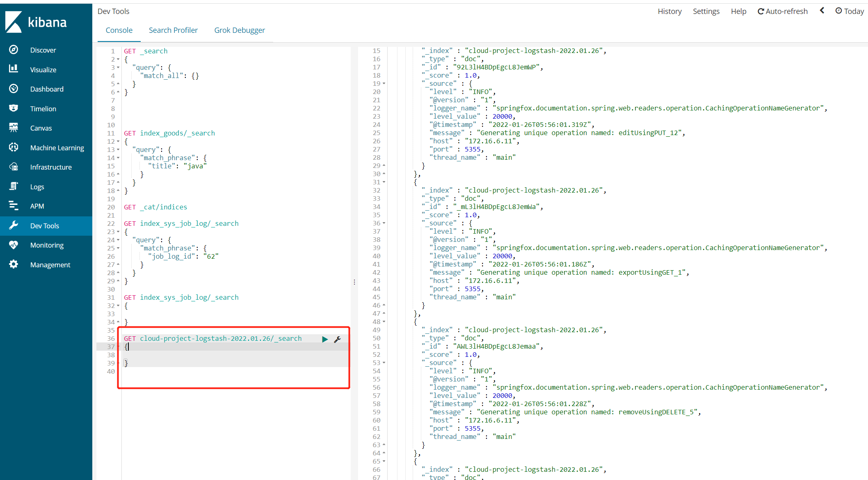Click the panel resize handle dots

pos(354,282)
